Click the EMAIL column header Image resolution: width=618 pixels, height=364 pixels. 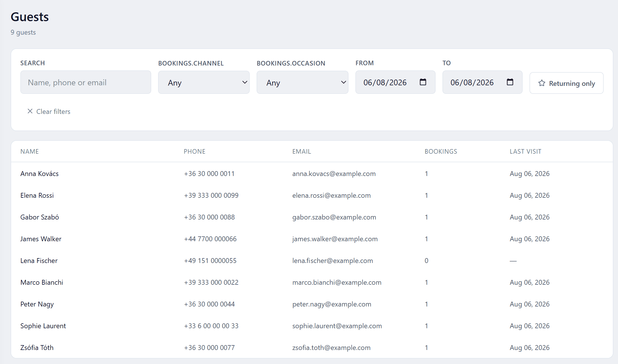(302, 151)
